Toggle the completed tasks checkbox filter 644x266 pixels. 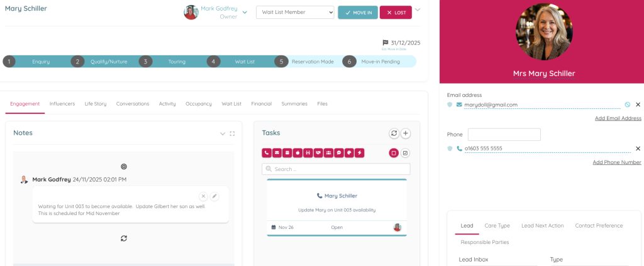pyautogui.click(x=405, y=153)
